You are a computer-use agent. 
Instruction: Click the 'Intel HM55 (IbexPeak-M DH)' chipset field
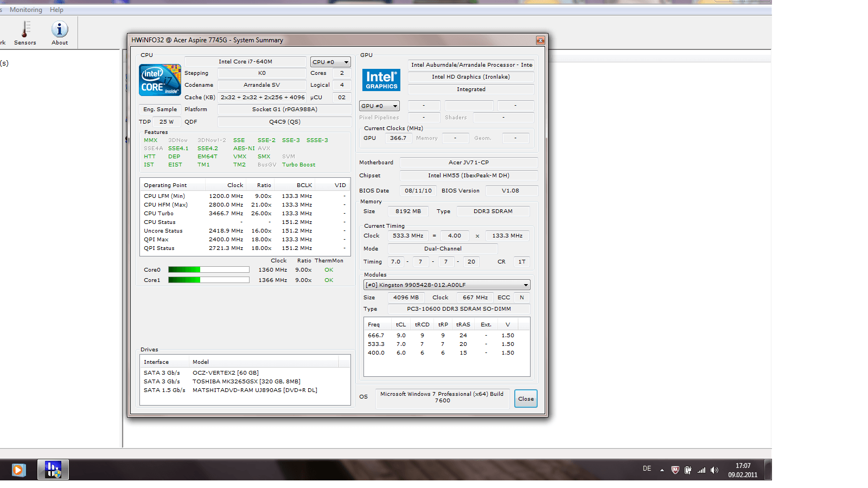tap(469, 176)
